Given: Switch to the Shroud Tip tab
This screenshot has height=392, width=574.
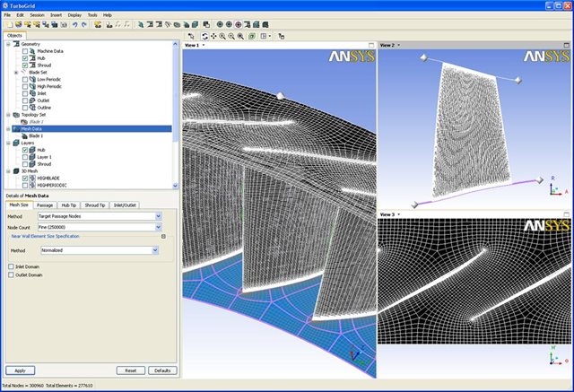Looking at the screenshot, I should pyautogui.click(x=95, y=205).
